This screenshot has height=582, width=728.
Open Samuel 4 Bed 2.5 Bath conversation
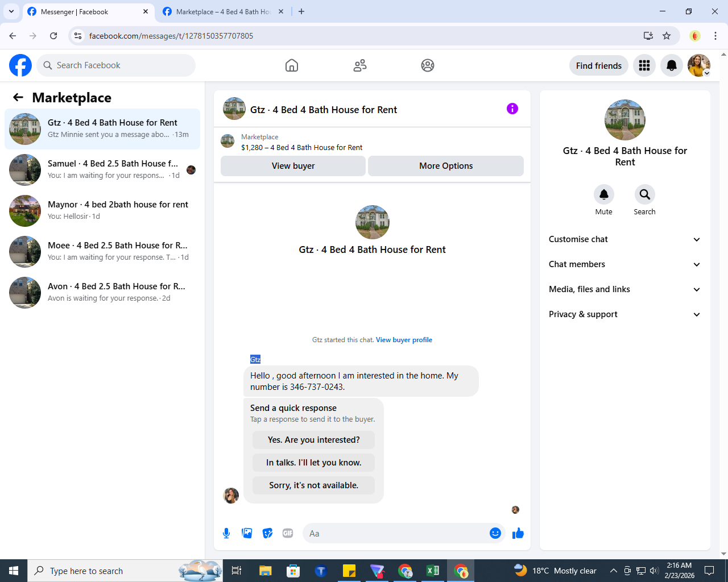[102, 170]
